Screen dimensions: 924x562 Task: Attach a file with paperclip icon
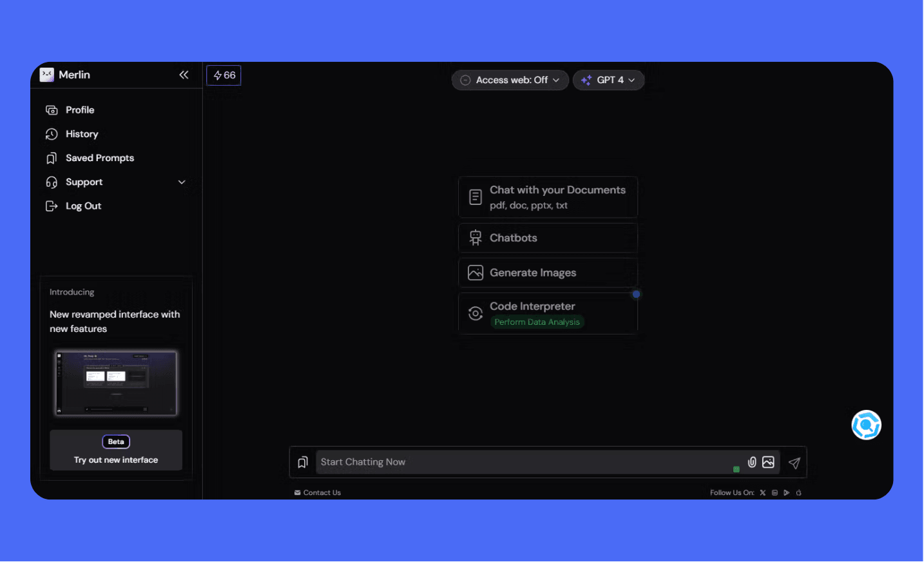tap(752, 462)
